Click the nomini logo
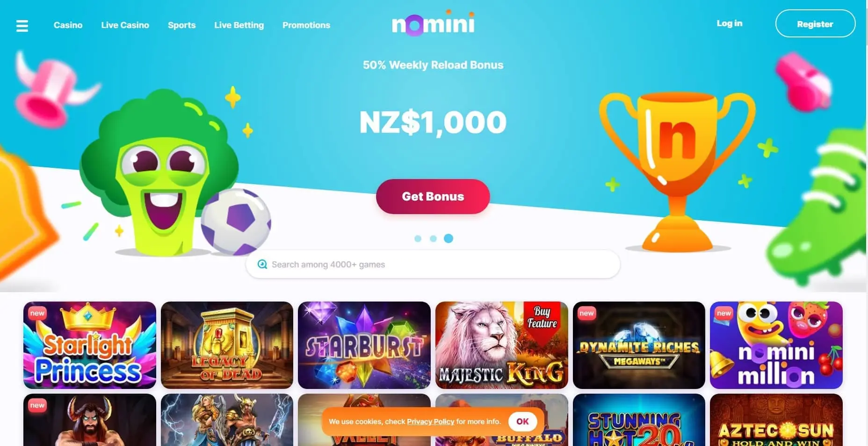 coord(433,23)
